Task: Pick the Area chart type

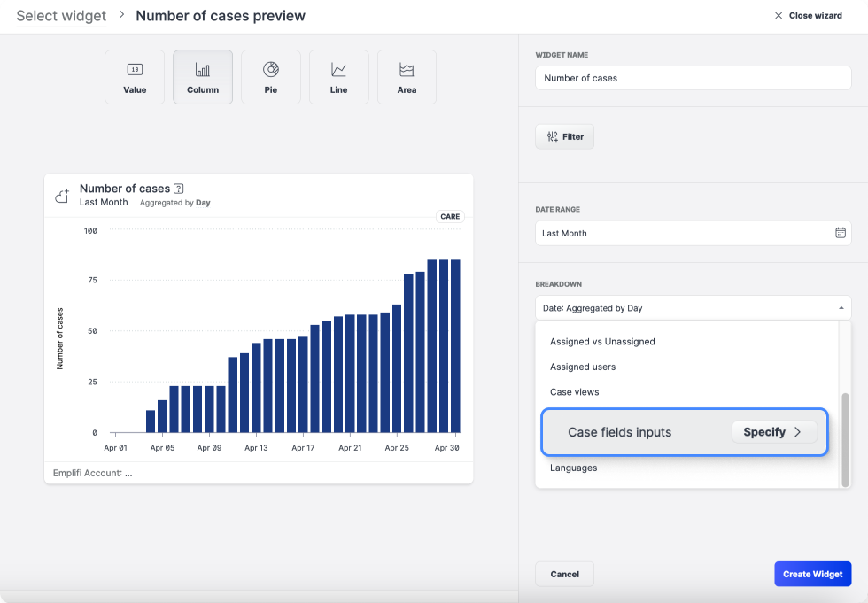Action: pyautogui.click(x=407, y=77)
